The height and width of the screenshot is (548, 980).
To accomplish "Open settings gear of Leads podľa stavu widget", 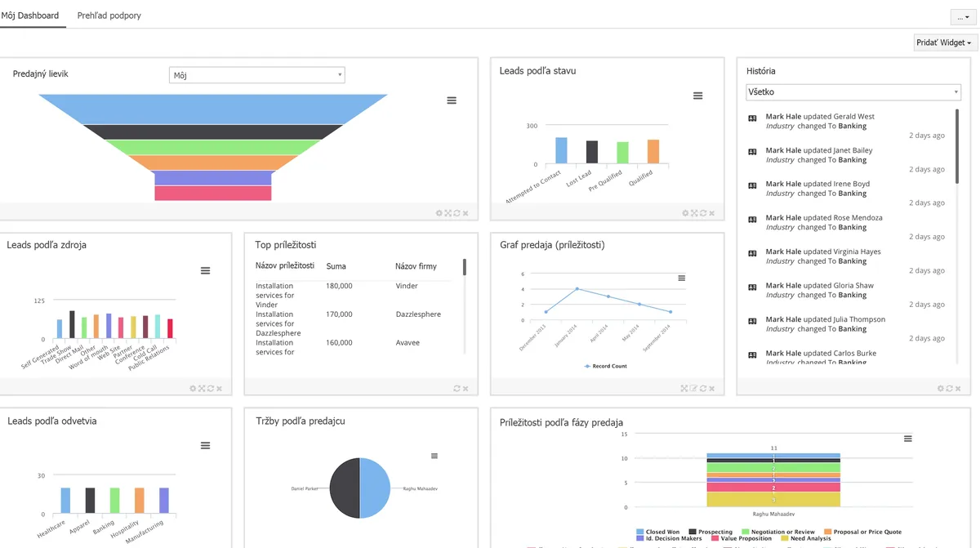I will point(685,213).
